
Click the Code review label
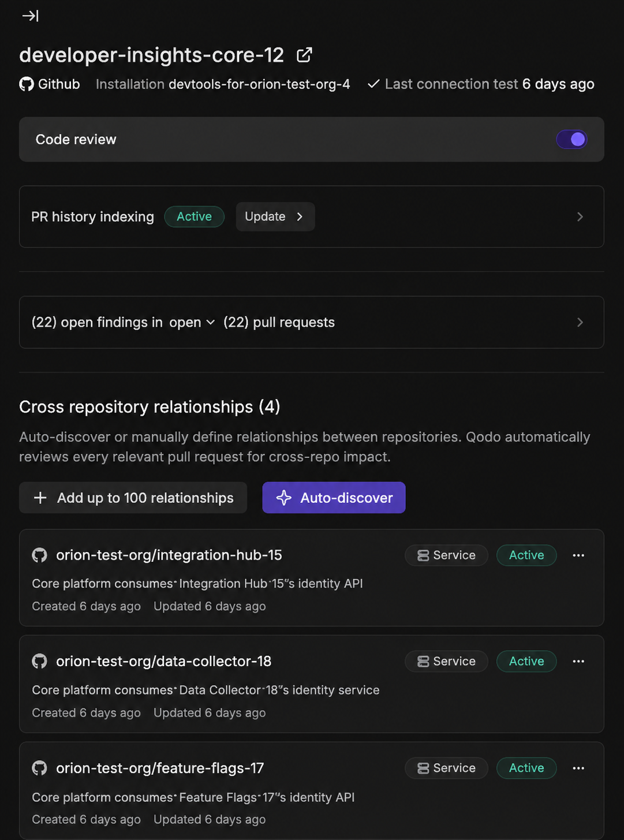pos(76,139)
